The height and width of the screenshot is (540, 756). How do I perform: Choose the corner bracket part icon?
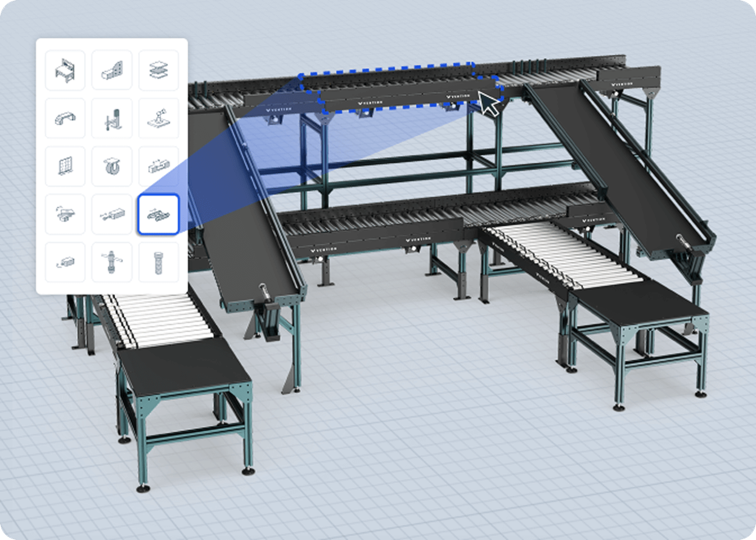(x=111, y=71)
